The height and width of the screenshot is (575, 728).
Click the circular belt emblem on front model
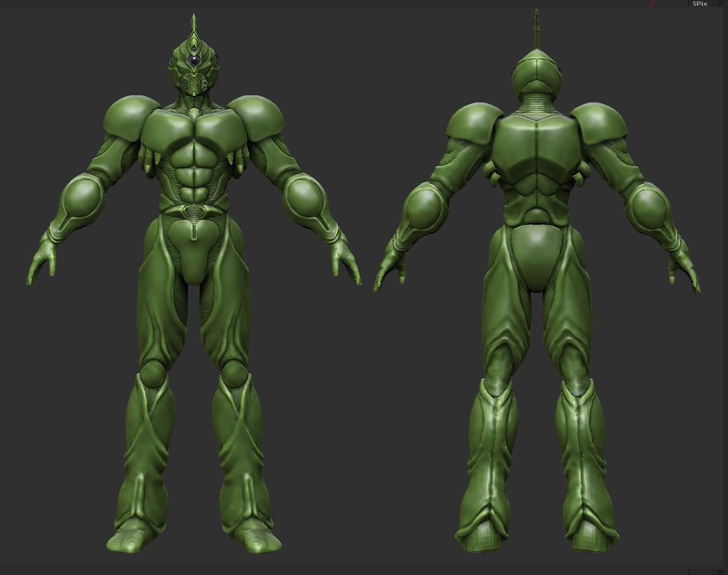tap(193, 210)
